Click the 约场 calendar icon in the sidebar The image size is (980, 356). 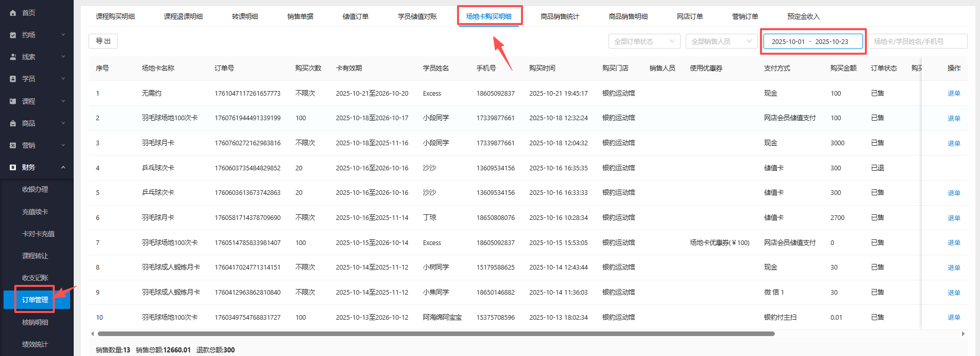coord(13,35)
